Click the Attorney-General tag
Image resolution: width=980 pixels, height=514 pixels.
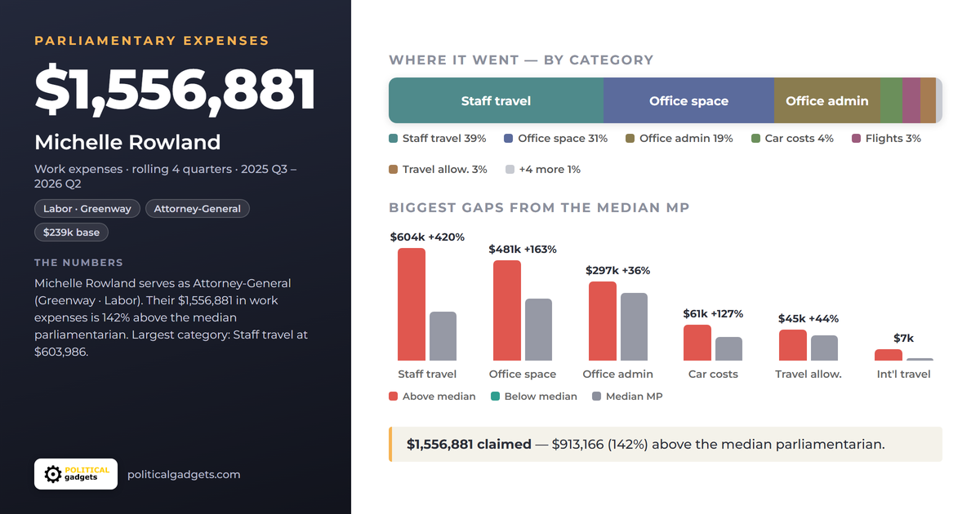coord(198,209)
